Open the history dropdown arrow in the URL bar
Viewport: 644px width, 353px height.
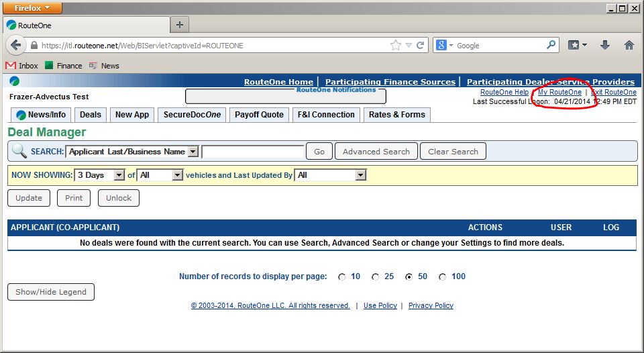point(409,45)
